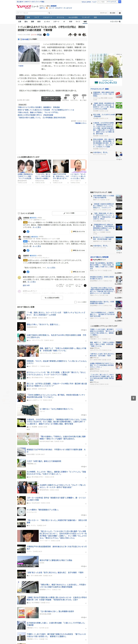
Task: Share 高祖常子's comment on Facebook
Action: tap(28, 272)
